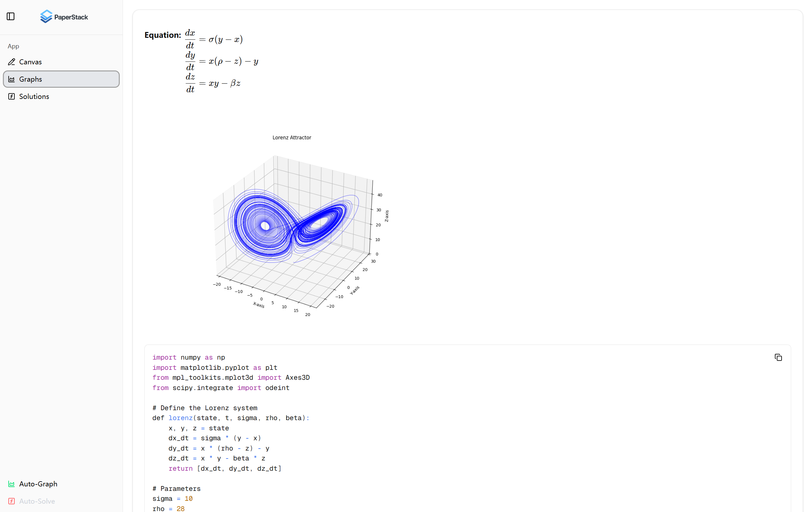Click the 'sigma = 10' code line

click(172, 498)
